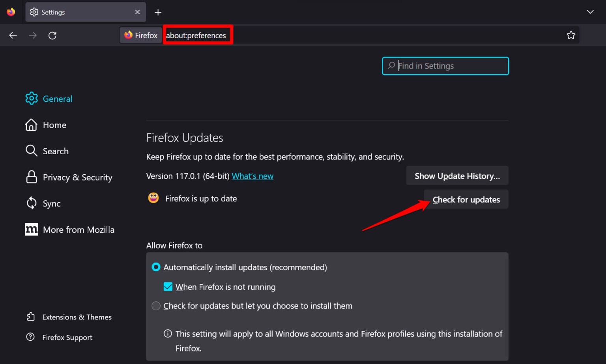Open Privacy & Security via the lock icon

(x=31, y=177)
